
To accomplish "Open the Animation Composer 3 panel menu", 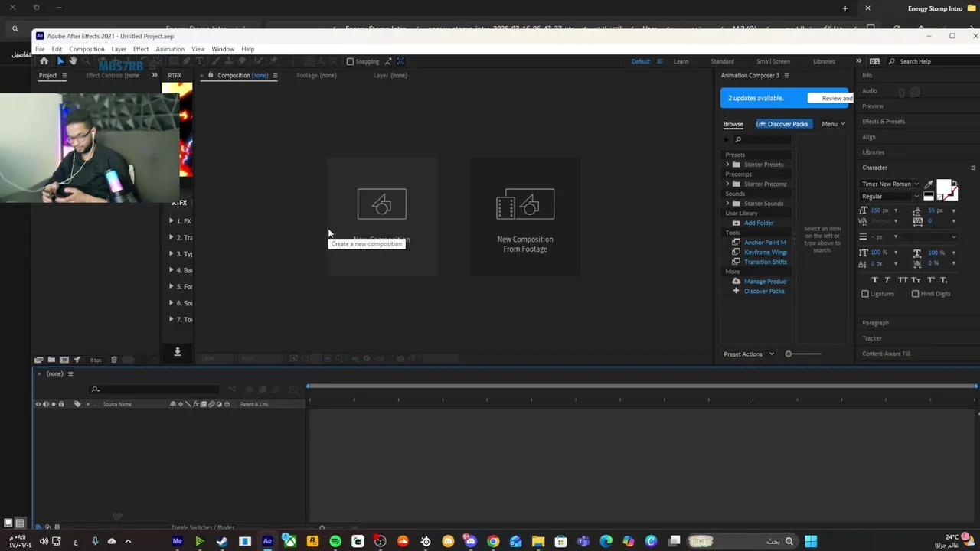I will (x=786, y=76).
